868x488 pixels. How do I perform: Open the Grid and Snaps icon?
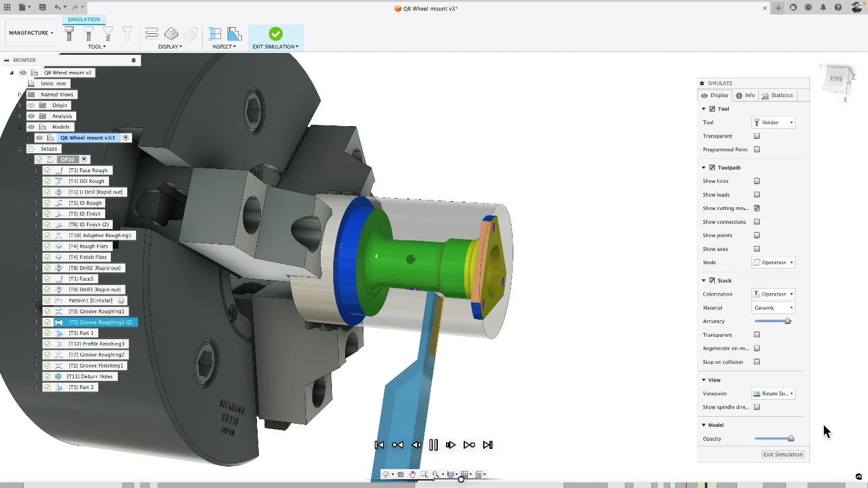[465, 474]
